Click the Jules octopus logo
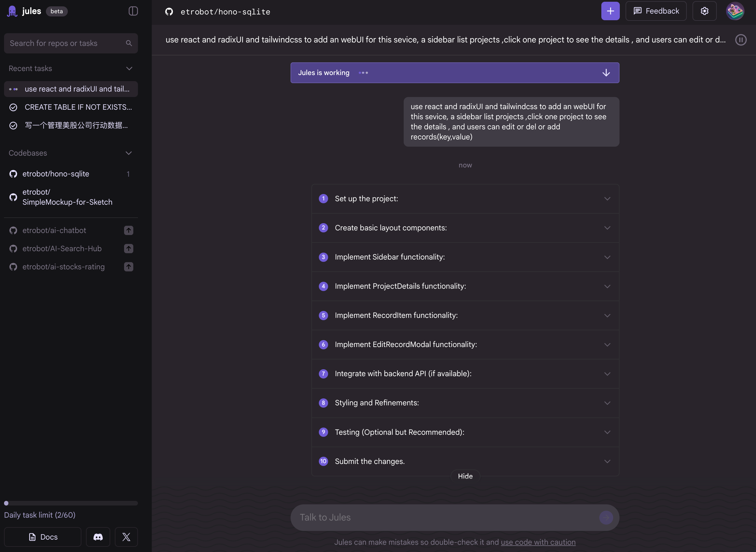The image size is (756, 552). [x=12, y=11]
